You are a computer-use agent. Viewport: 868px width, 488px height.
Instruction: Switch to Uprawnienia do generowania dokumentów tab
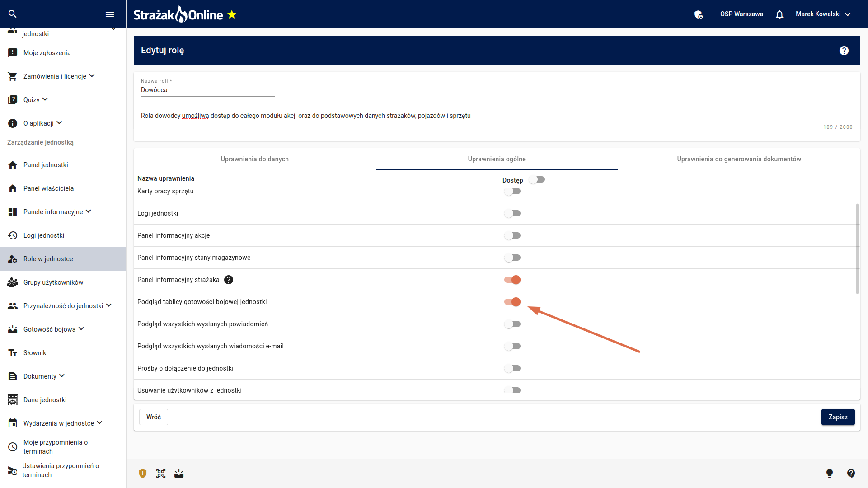click(739, 159)
